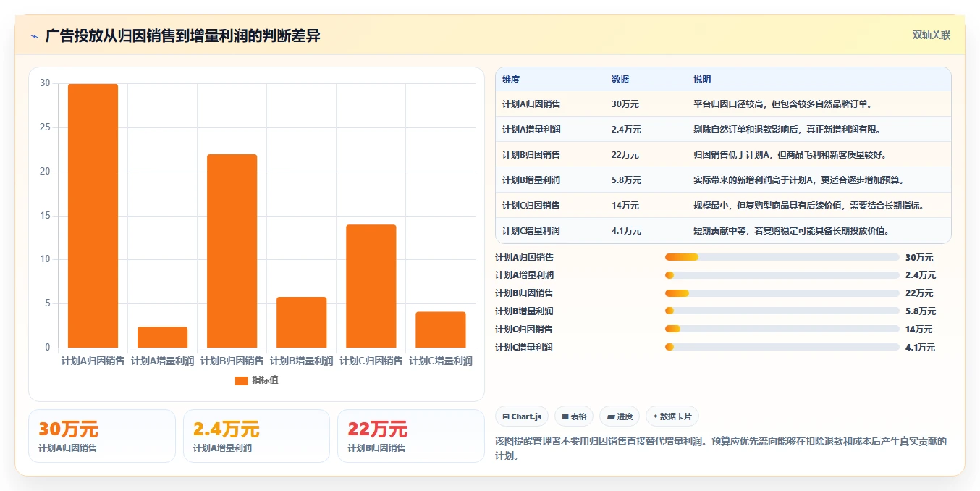Select table cell 计划C增量利润

(531, 231)
